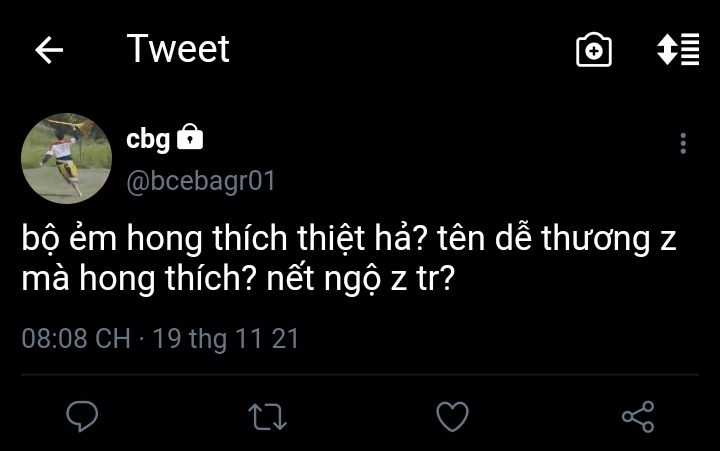
Task: Tap the word "thương" in the tweet
Action: [598, 241]
